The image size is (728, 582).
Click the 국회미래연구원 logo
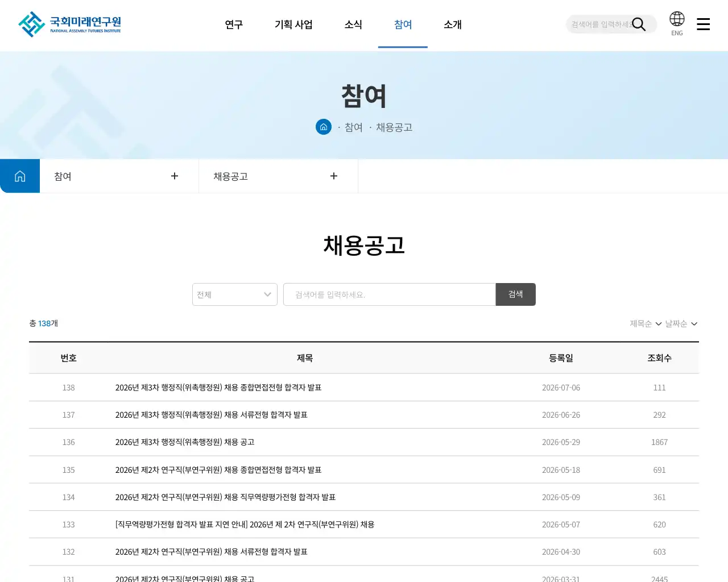69,24
